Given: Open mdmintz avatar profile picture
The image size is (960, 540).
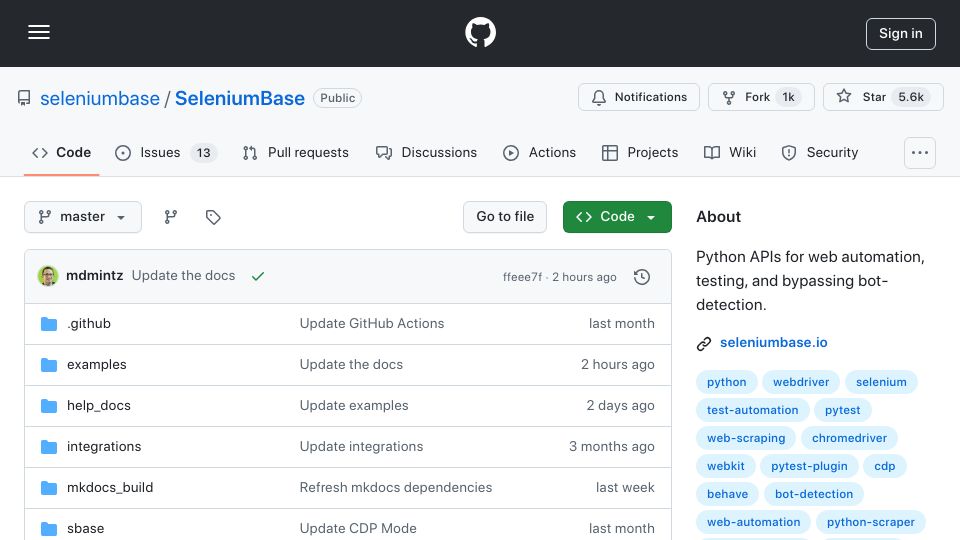Looking at the screenshot, I should point(48,276).
